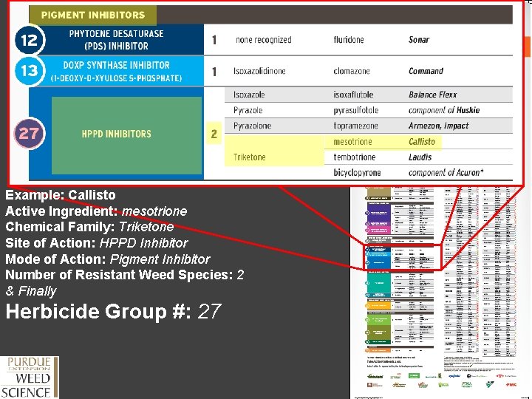Click the 'Balance Flexx' product name

pyautogui.click(x=432, y=95)
